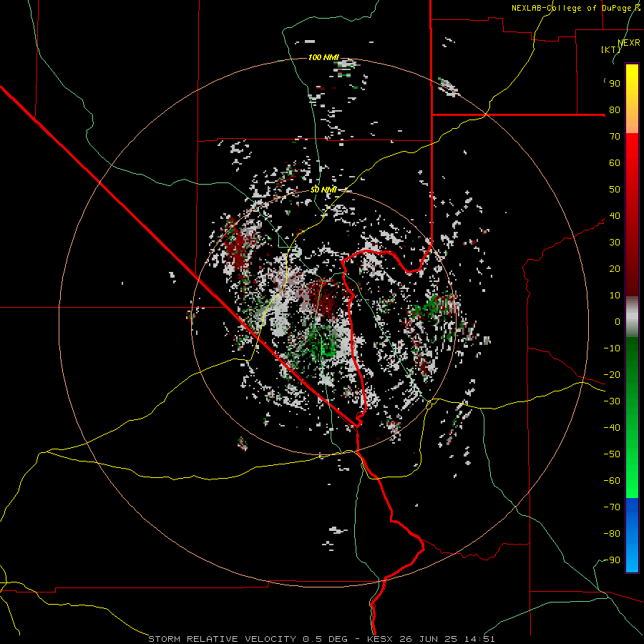Click the 20 value on the velocity scale

pos(615,269)
